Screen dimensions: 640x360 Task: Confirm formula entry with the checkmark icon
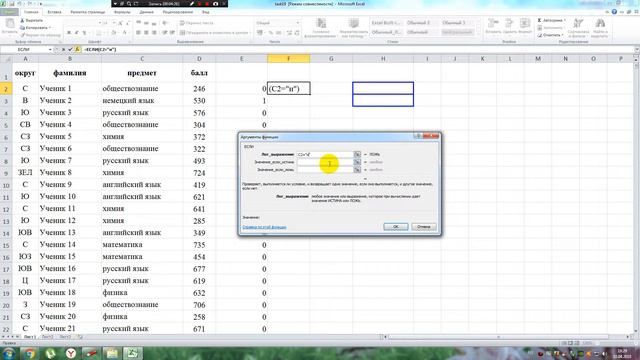pos(70,49)
